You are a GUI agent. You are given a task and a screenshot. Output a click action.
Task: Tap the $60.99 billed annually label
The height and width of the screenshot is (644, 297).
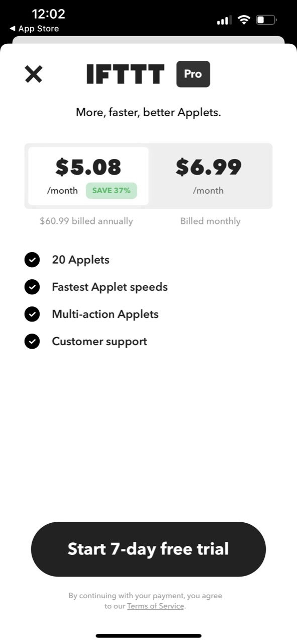[x=86, y=220]
